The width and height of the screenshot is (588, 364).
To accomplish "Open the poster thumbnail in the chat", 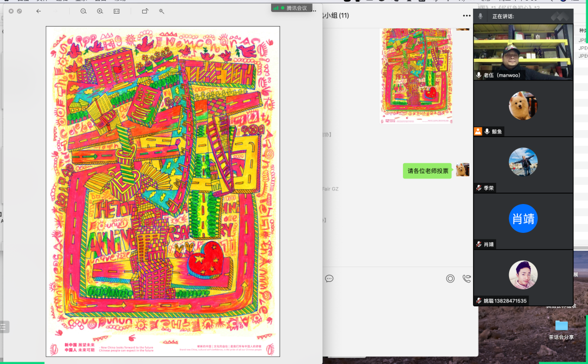I will coord(416,76).
